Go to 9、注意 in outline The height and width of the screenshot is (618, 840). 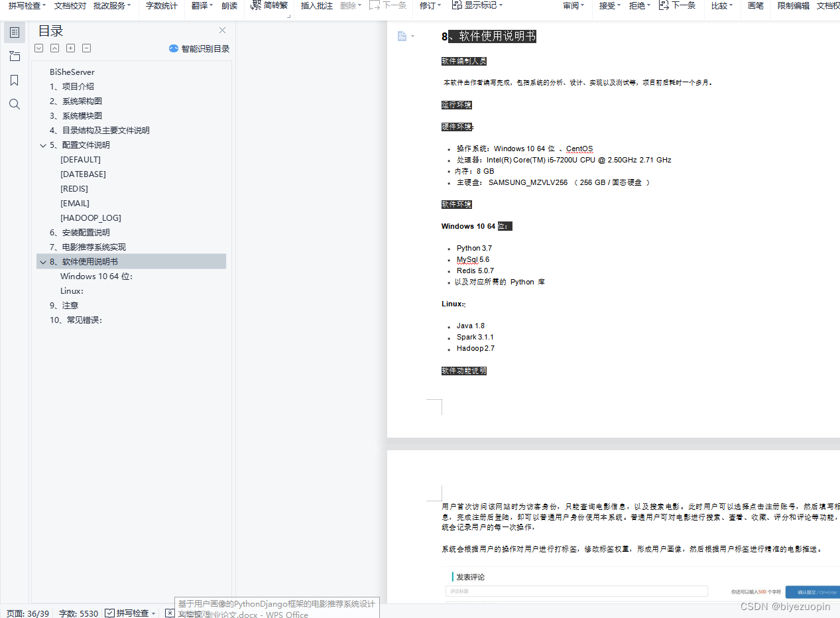pyautogui.click(x=64, y=305)
